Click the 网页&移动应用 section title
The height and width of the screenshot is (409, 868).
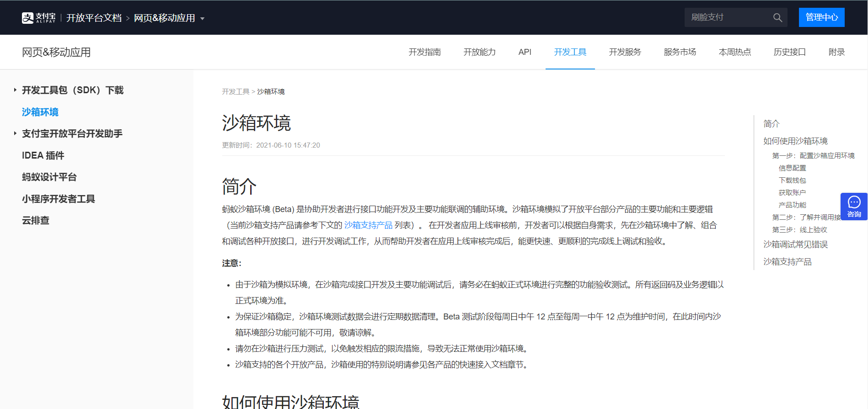tap(56, 52)
